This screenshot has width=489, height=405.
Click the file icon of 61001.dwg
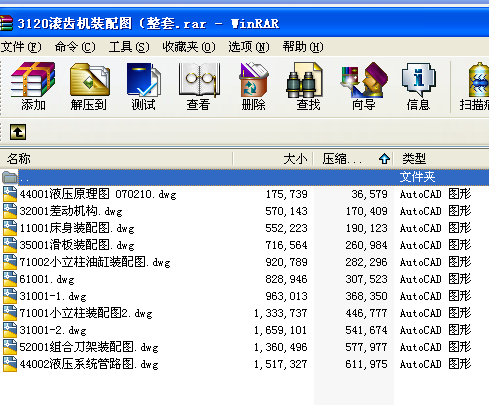click(10, 279)
